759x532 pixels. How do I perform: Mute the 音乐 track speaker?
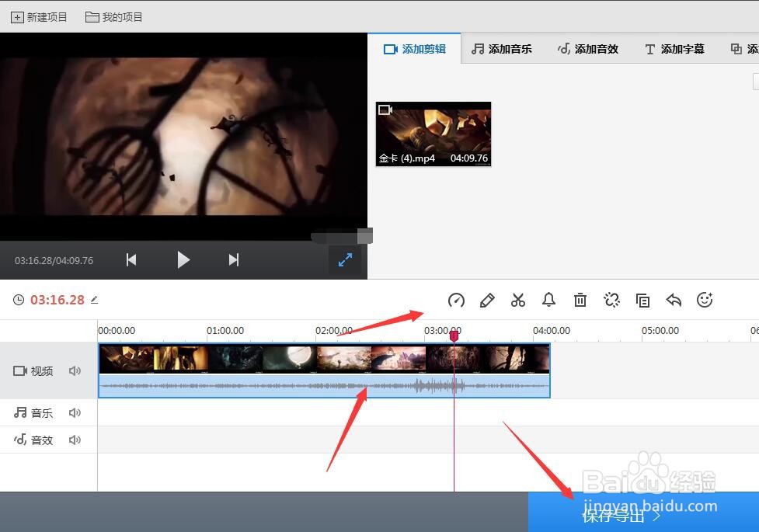pyautogui.click(x=75, y=412)
